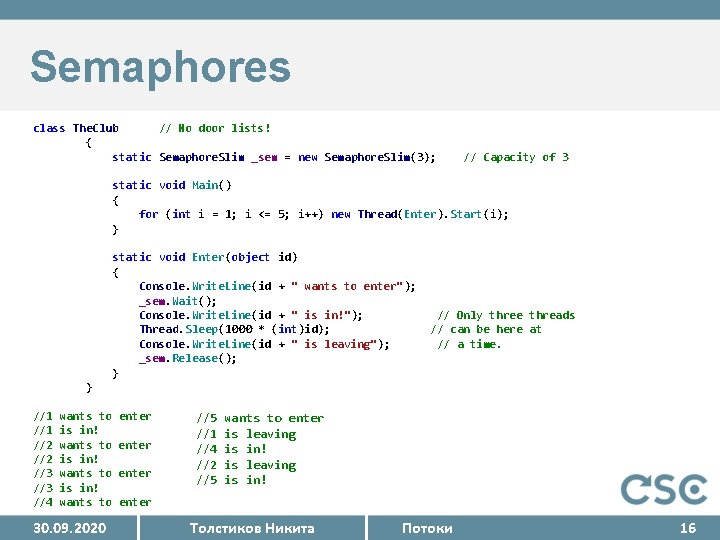Click the 'static void Enter(object id)' line
The image size is (720, 540).
205,257
